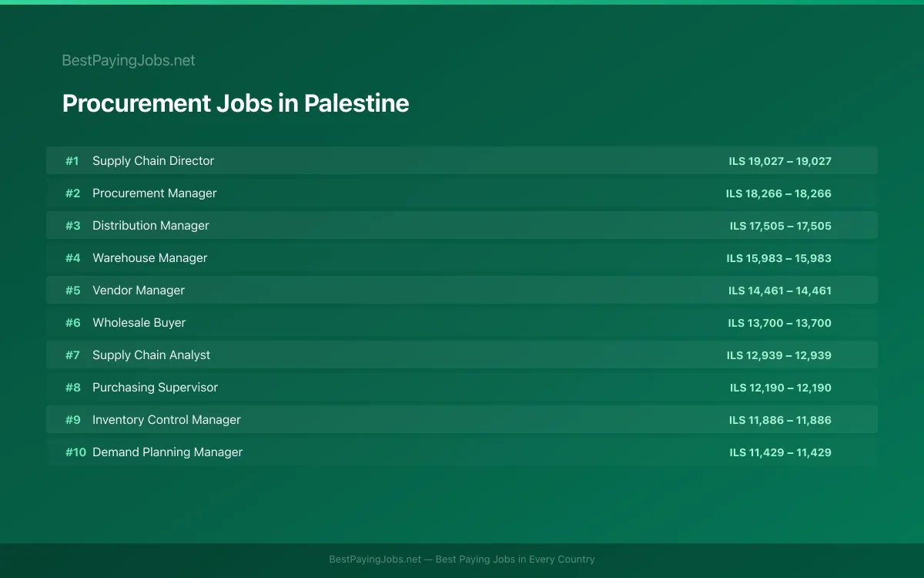The height and width of the screenshot is (578, 924).
Task: Select the Inventory Control Manager job title
Action: [167, 419]
